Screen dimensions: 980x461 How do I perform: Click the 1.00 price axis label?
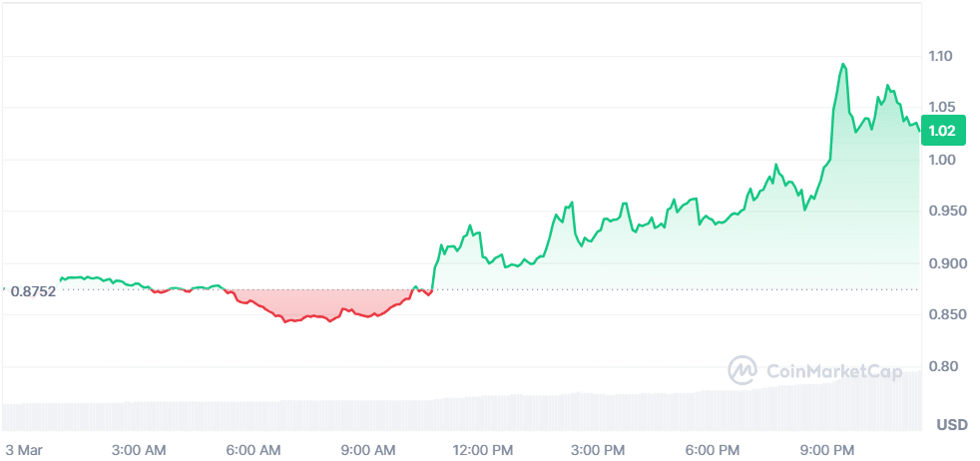pyautogui.click(x=940, y=160)
